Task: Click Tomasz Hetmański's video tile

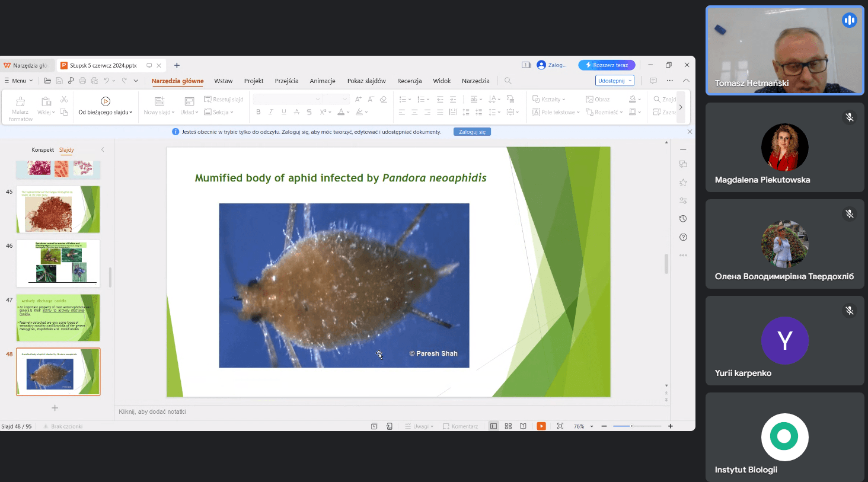Action: [784, 50]
